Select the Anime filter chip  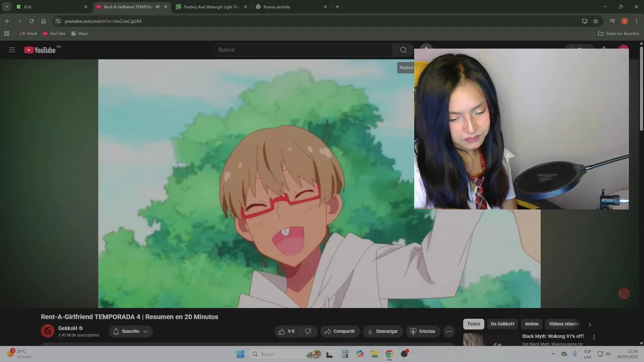531,324
